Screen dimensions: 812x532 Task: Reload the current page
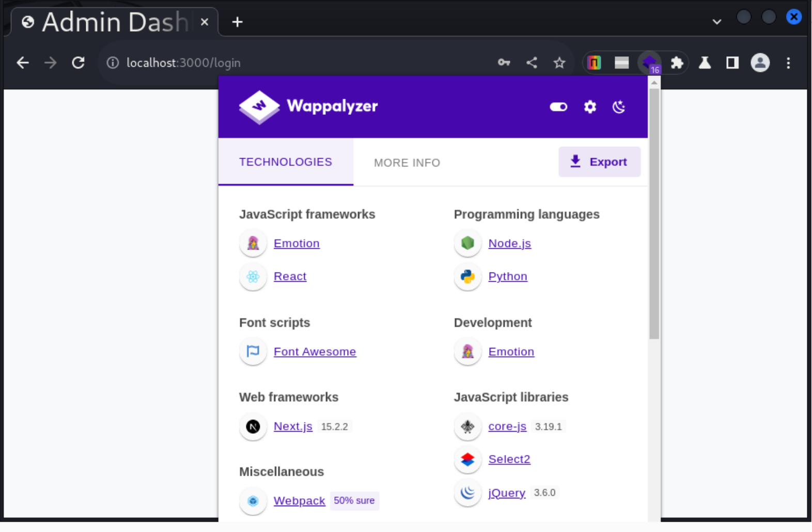pos(78,63)
